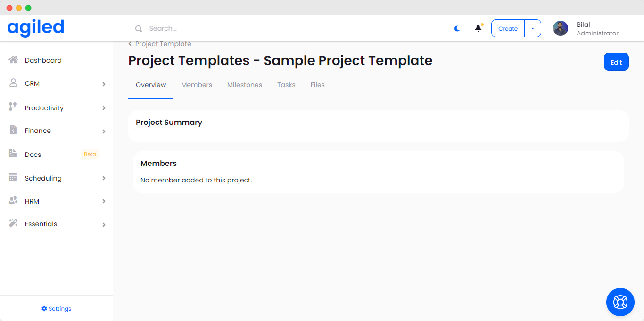
Task: Open the Create dropdown arrow
Action: pyautogui.click(x=533, y=28)
